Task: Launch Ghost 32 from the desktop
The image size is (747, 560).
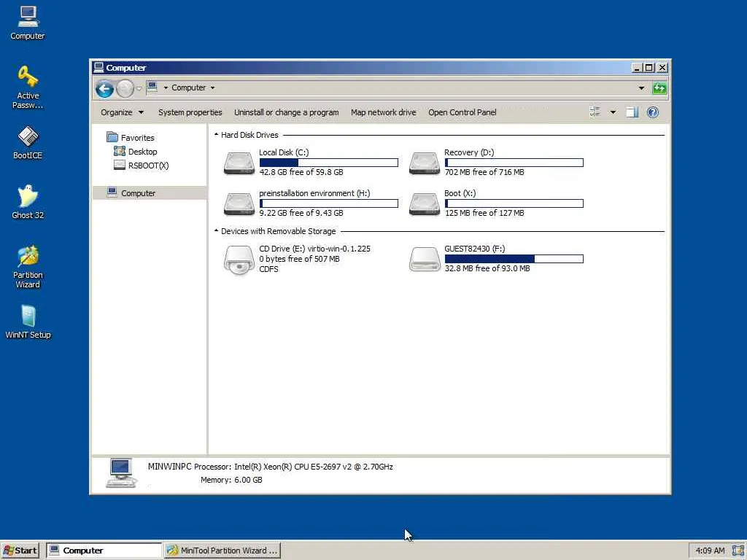Action: tap(28, 202)
